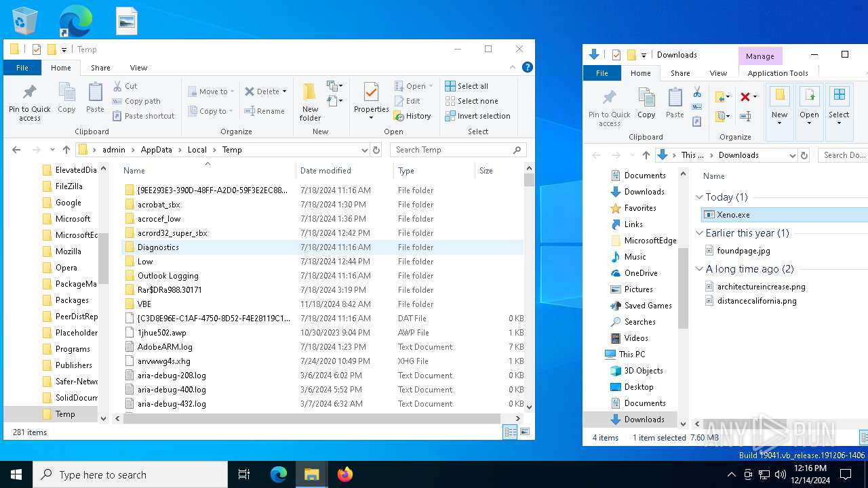Click Cut in the Temp window ribbon

click(125, 86)
